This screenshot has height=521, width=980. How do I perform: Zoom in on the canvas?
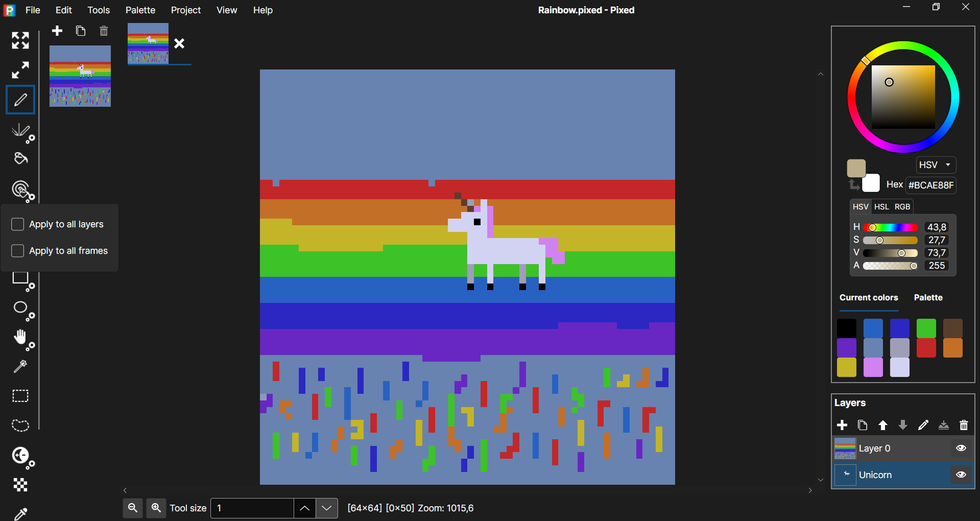(x=156, y=508)
